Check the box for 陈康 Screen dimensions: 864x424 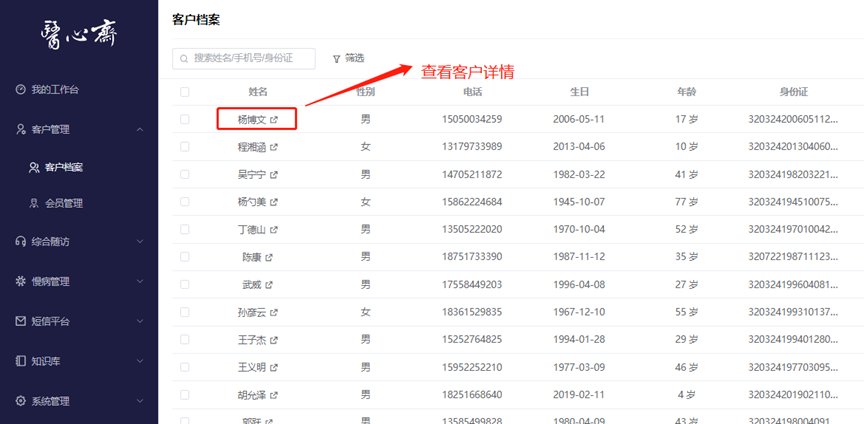pyautogui.click(x=185, y=257)
